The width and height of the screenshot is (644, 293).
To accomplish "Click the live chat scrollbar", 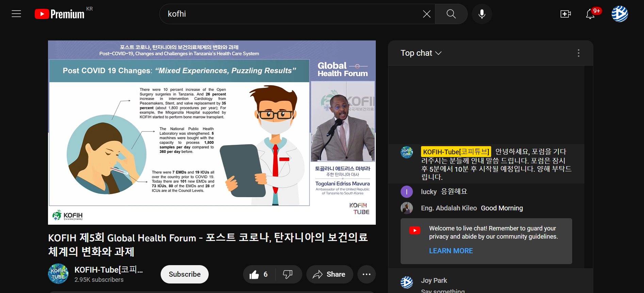I will (x=589, y=167).
